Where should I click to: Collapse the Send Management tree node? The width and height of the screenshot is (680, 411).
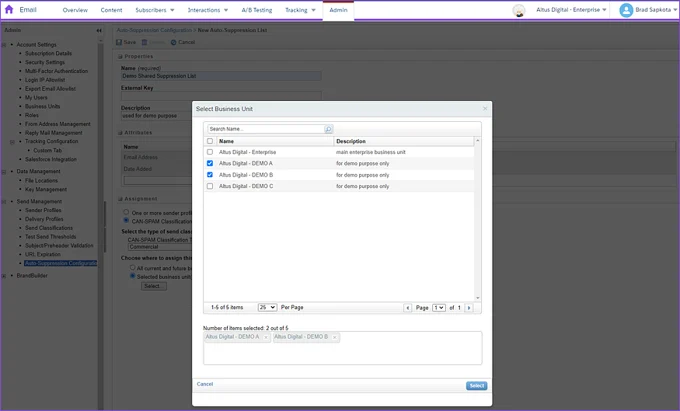click(4, 202)
